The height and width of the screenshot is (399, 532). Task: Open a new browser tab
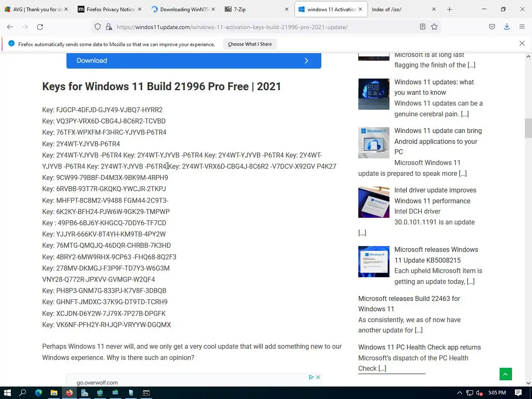point(450,9)
